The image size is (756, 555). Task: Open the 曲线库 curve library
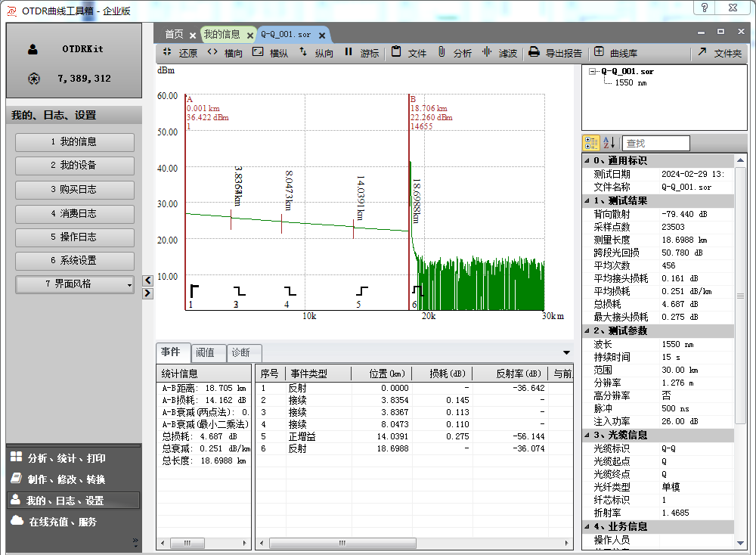(x=615, y=53)
